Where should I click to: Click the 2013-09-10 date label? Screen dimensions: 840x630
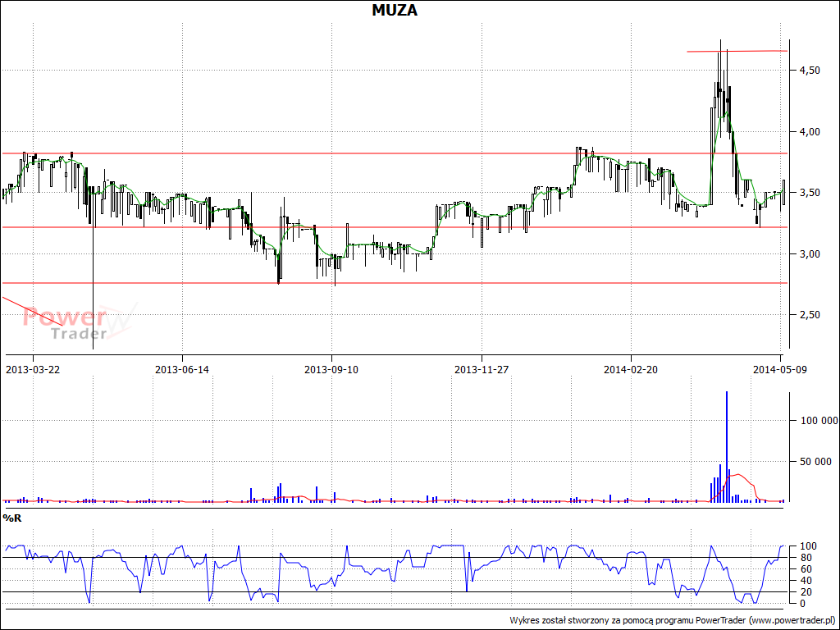click(331, 370)
